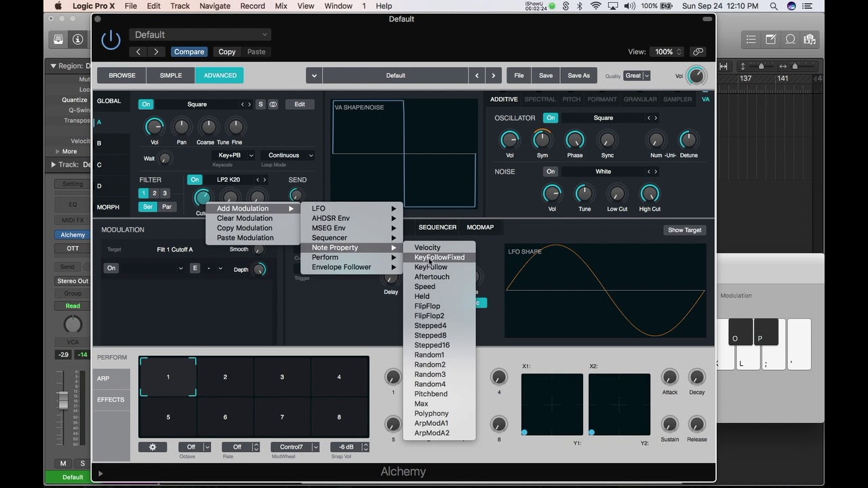868x488 pixels.
Task: Adjust the source A Pan knob
Action: click(x=182, y=127)
